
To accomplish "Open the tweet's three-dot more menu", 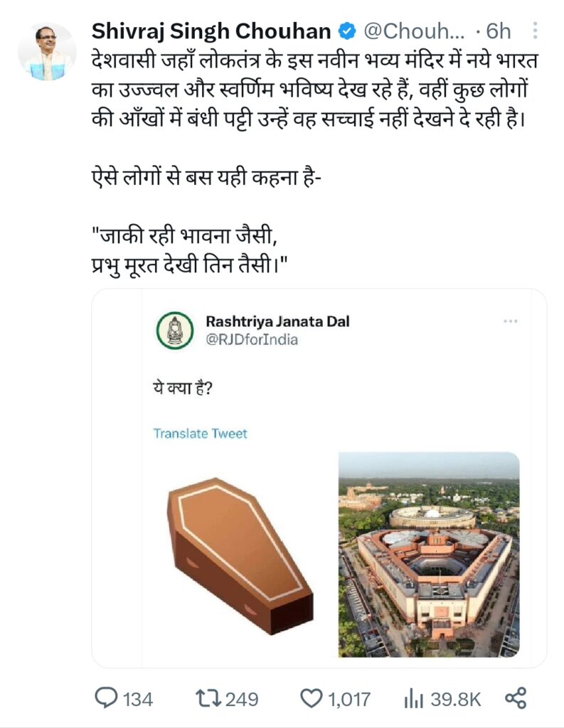I will (534, 31).
